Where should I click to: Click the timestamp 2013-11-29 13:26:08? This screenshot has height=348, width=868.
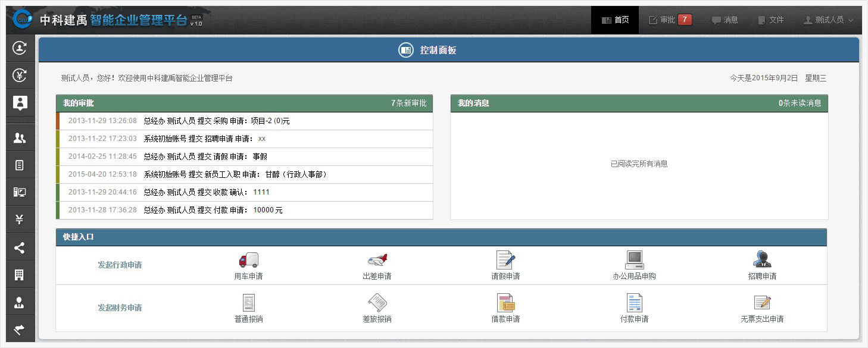102,121
